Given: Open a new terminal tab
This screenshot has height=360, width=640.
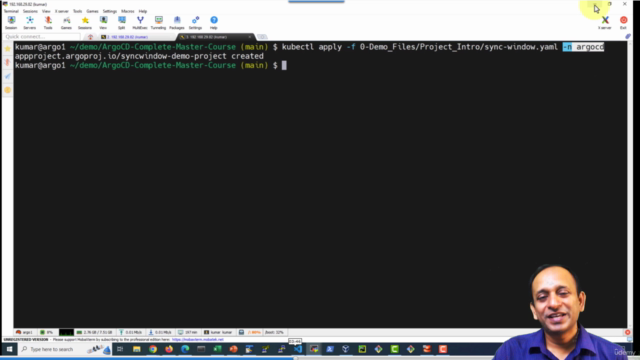Looking at the screenshot, I should pos(262,37).
